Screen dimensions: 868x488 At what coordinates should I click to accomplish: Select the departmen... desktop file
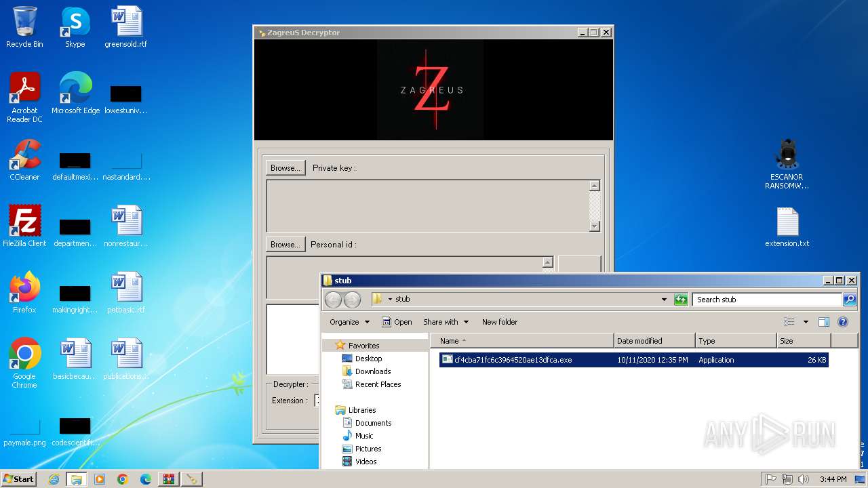click(75, 232)
